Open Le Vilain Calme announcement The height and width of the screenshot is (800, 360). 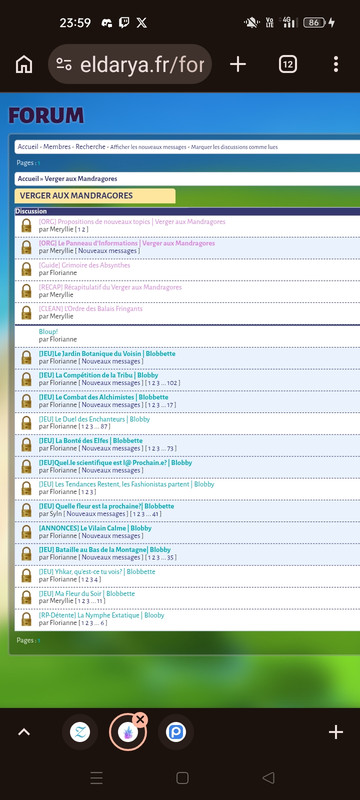point(95,528)
